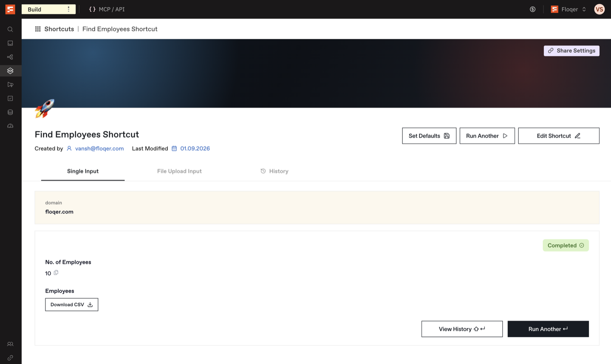Click the 01.09.2026 modified date
Screen dimensions: 611x364
(x=195, y=148)
